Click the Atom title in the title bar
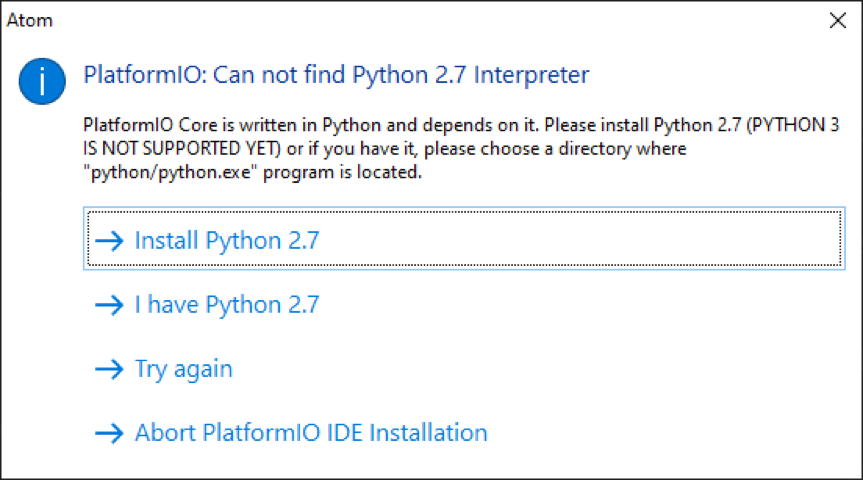The image size is (863, 480). 30,19
